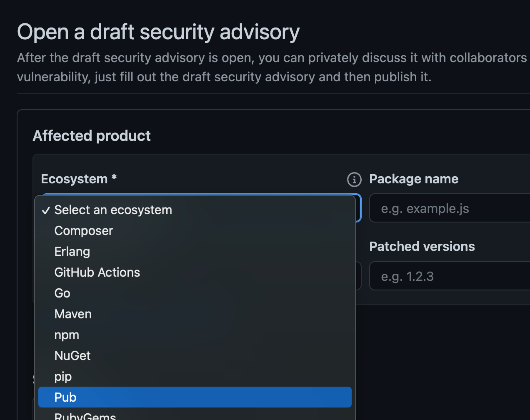Choose Erlang as the ecosystem
530x420 pixels.
(x=72, y=251)
